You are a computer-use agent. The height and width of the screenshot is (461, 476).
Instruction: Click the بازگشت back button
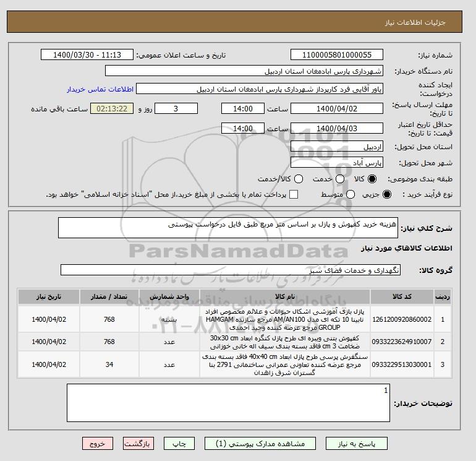pyautogui.click(x=138, y=444)
